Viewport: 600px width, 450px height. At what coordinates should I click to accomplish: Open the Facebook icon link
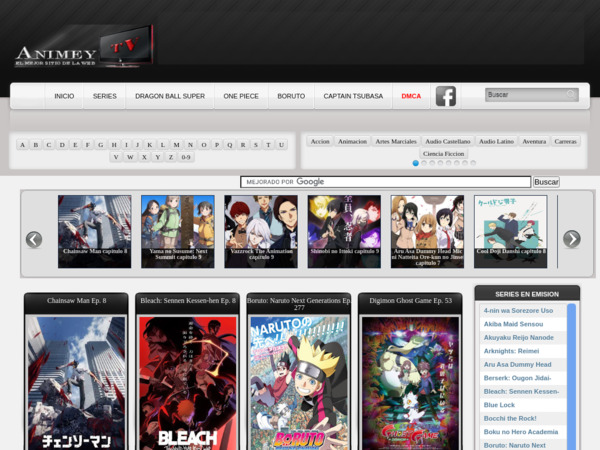pyautogui.click(x=446, y=96)
